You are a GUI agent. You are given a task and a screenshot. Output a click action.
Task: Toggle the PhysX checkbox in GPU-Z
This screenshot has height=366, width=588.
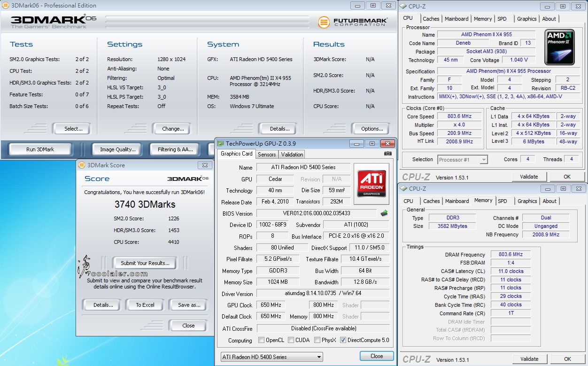coord(317,340)
